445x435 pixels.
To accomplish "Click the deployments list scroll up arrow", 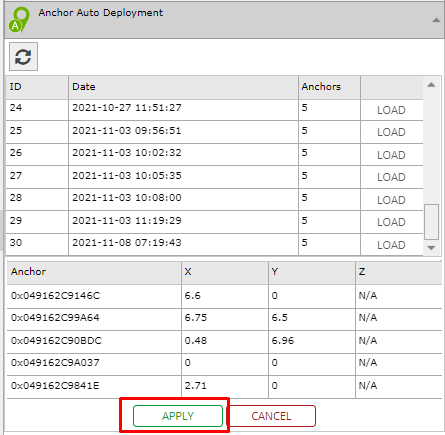I will pos(431,85).
